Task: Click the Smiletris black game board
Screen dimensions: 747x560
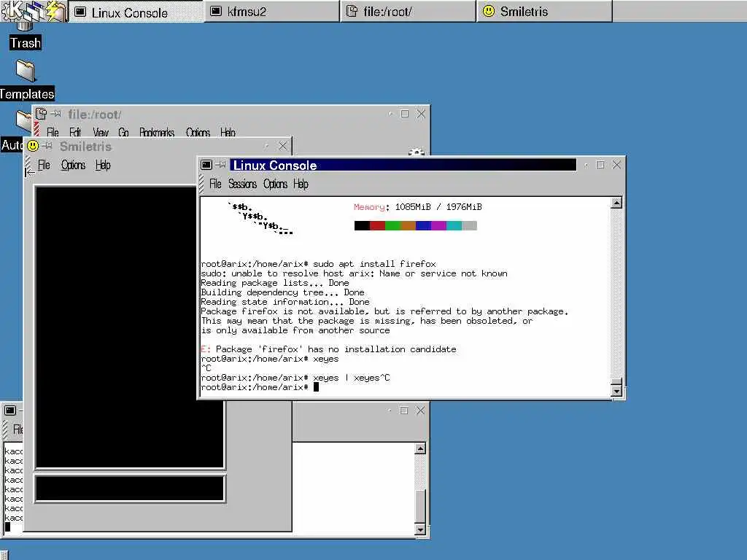Action: (x=130, y=327)
